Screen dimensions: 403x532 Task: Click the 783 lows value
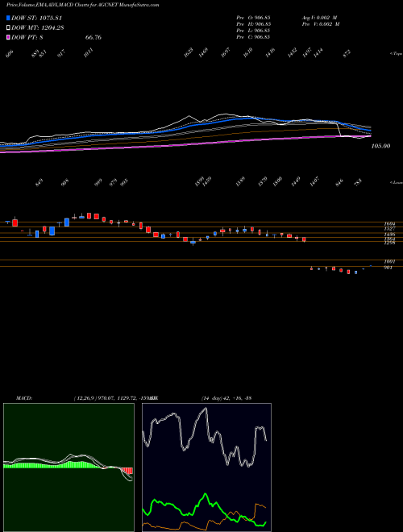358,182
